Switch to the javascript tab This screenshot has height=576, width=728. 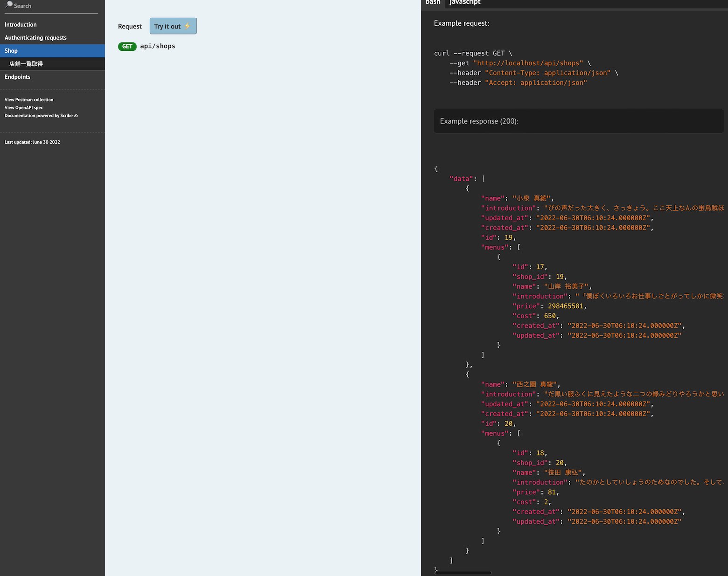[465, 3]
